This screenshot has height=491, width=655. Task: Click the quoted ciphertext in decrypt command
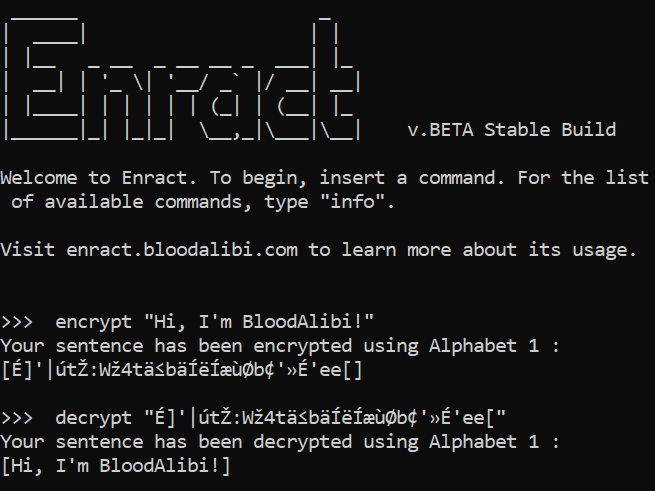(325, 418)
